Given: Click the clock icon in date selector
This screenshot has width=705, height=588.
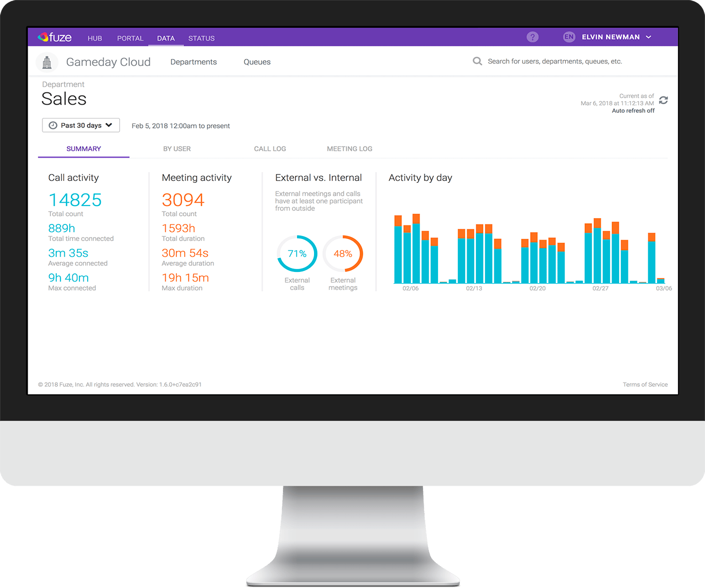Looking at the screenshot, I should [x=53, y=125].
